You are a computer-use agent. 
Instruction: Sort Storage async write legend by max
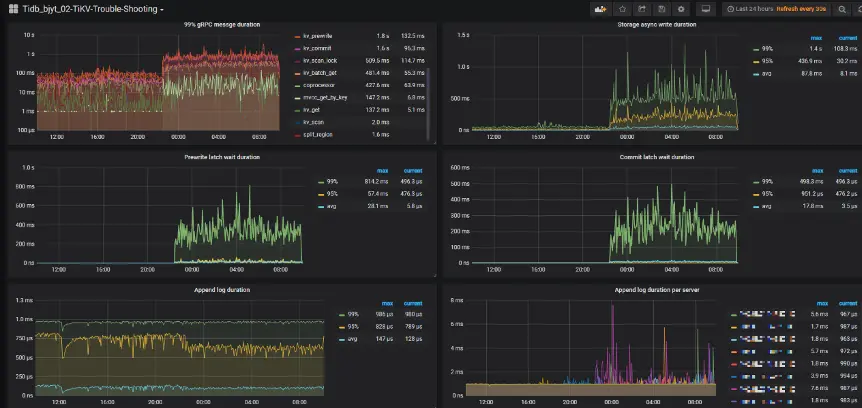tap(816, 38)
